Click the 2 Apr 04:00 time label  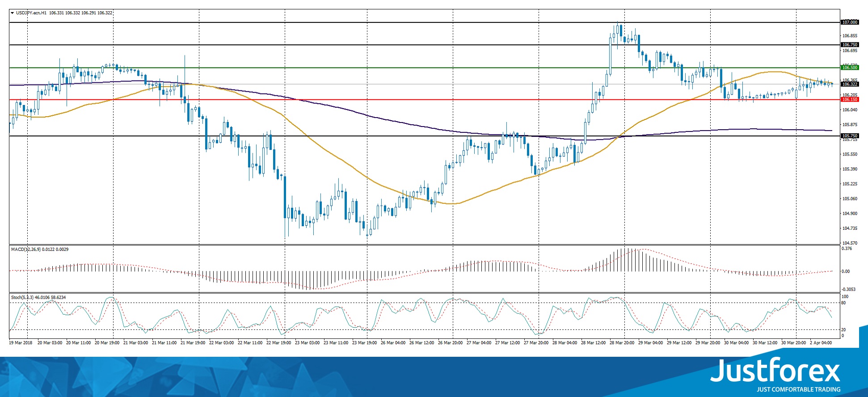(821, 343)
